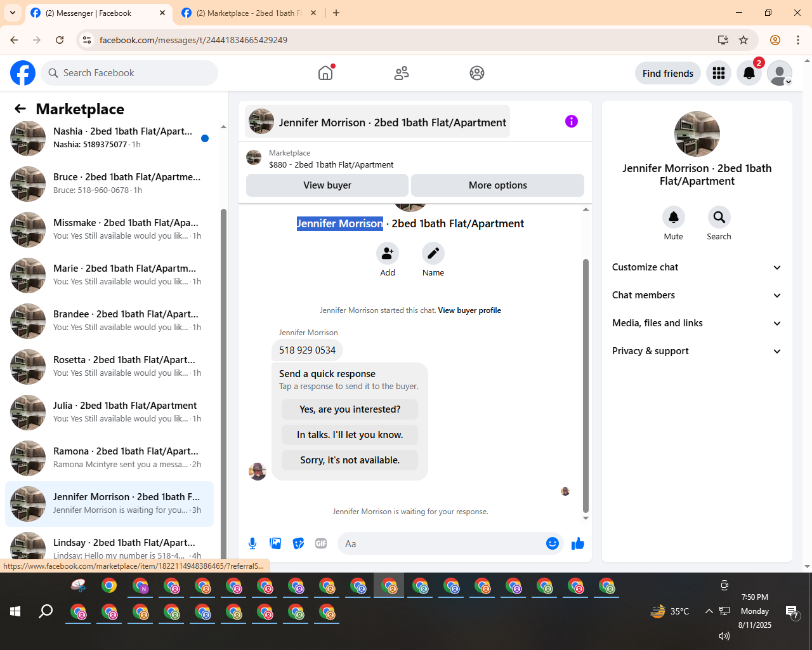Show hidden system tray icons

coord(709,611)
